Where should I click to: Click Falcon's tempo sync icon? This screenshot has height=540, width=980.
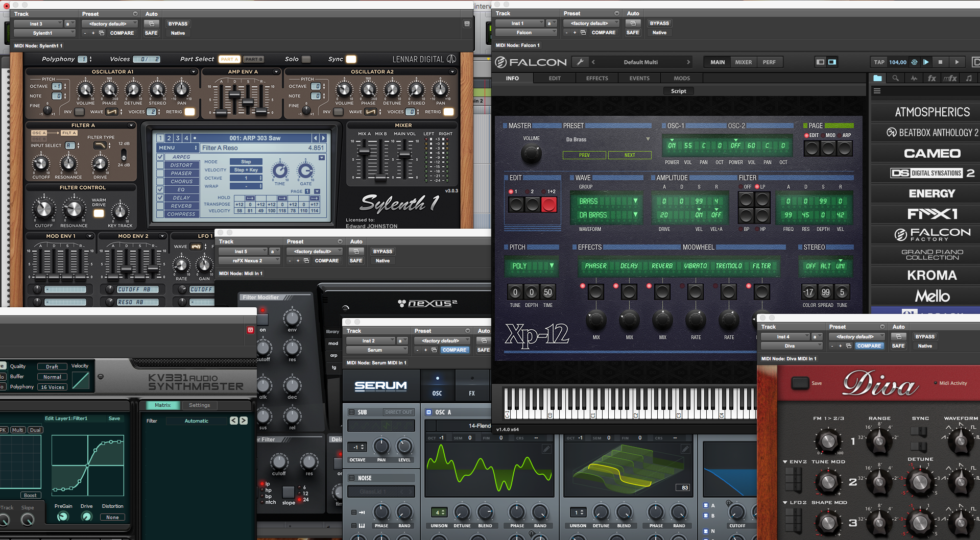coord(914,62)
